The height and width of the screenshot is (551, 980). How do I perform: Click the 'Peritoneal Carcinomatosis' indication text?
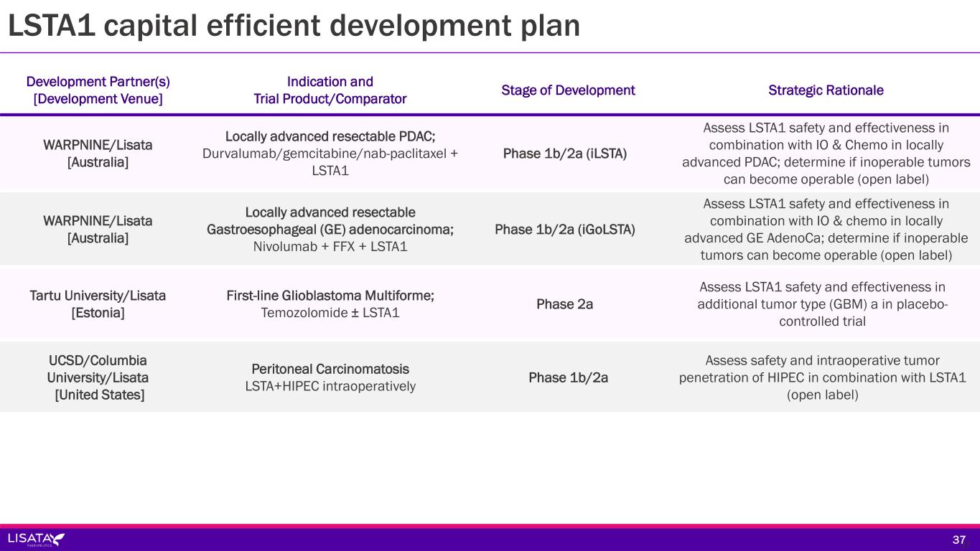coord(330,369)
